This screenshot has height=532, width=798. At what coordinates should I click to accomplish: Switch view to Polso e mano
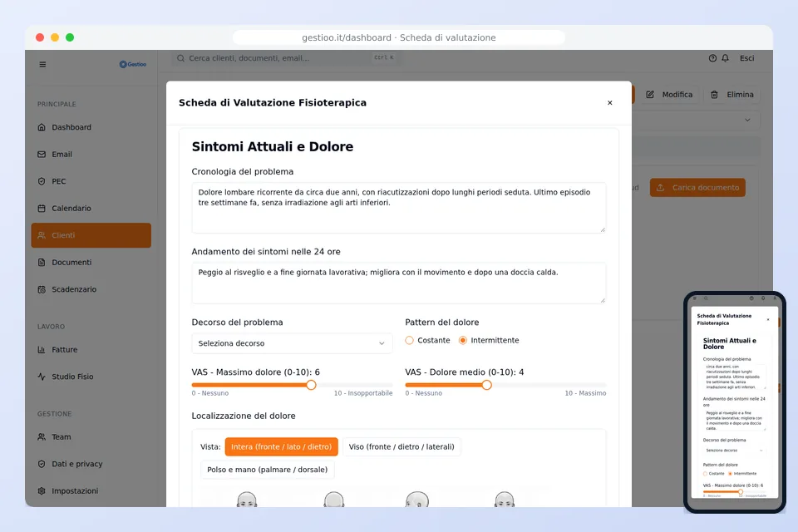[267, 470]
